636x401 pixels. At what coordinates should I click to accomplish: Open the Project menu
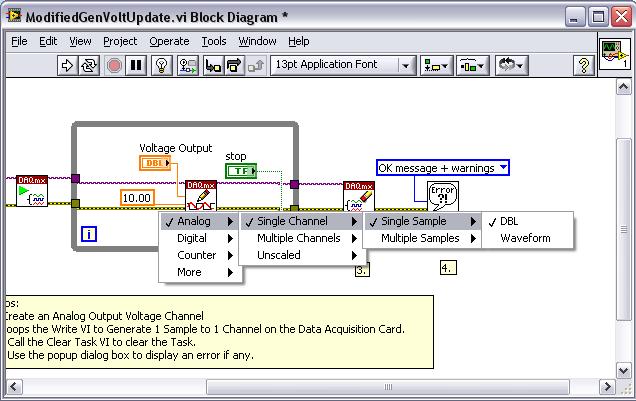120,41
